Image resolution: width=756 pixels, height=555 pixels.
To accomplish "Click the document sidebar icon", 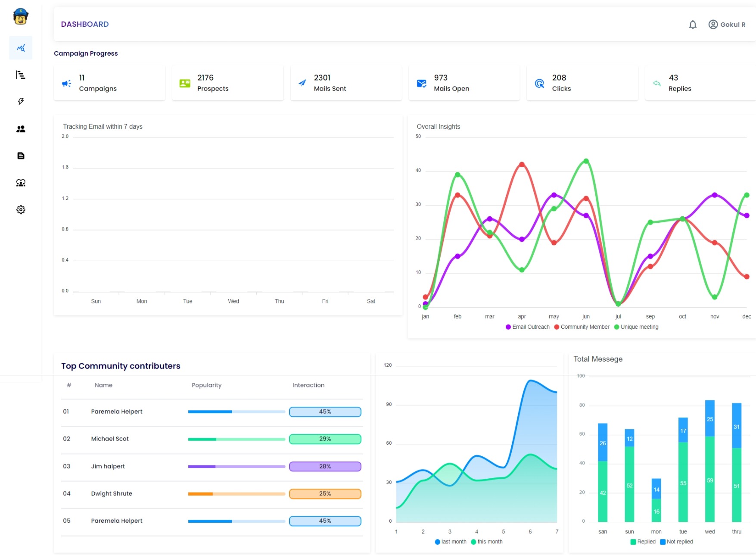I will 21,156.
